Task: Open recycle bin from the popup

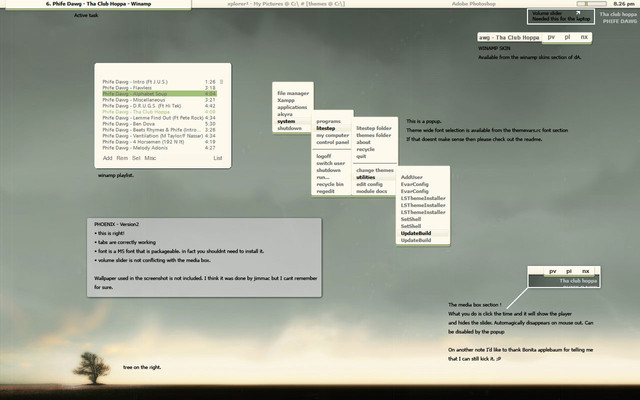Action: [332, 184]
